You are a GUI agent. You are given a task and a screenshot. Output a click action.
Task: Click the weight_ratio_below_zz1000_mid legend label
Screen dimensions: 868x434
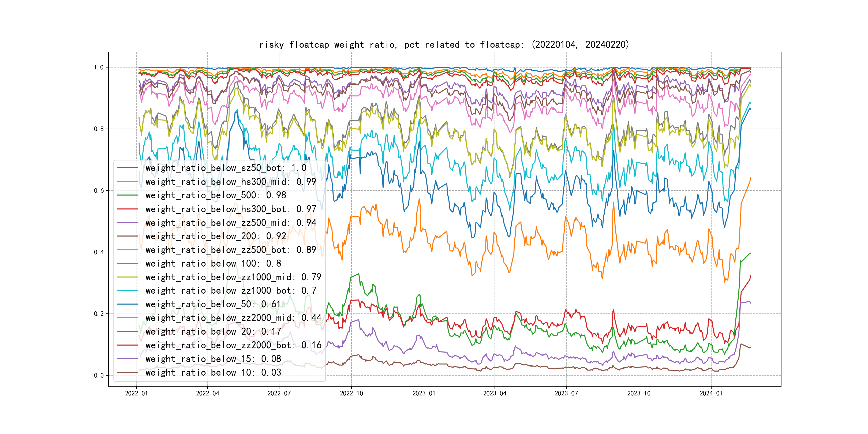[x=233, y=277]
